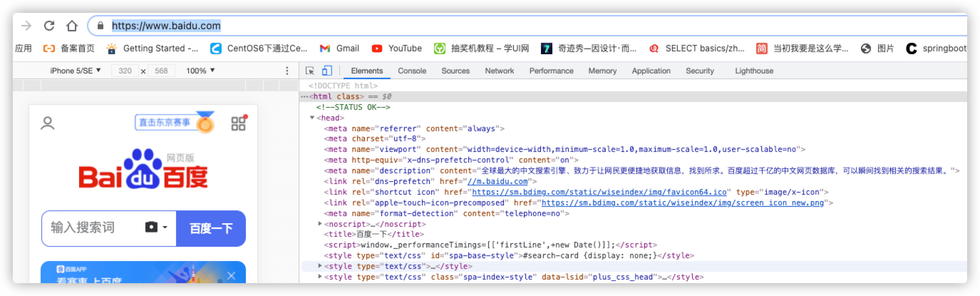This screenshot has height=296, width=980.
Task: Open the iPhone 5/SE device dropdown
Action: pos(75,71)
